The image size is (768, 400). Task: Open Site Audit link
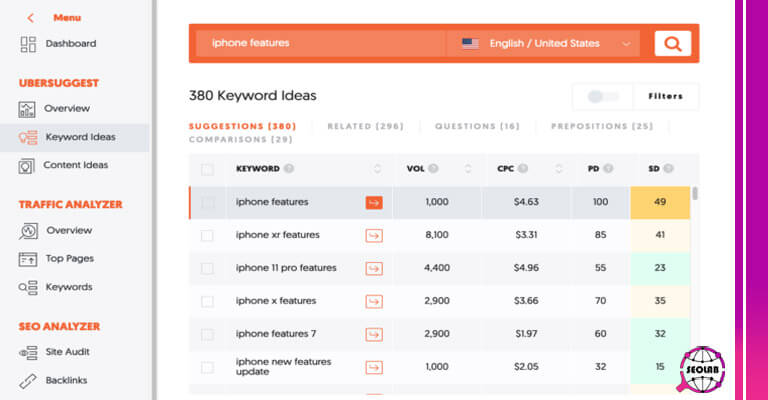(x=68, y=352)
